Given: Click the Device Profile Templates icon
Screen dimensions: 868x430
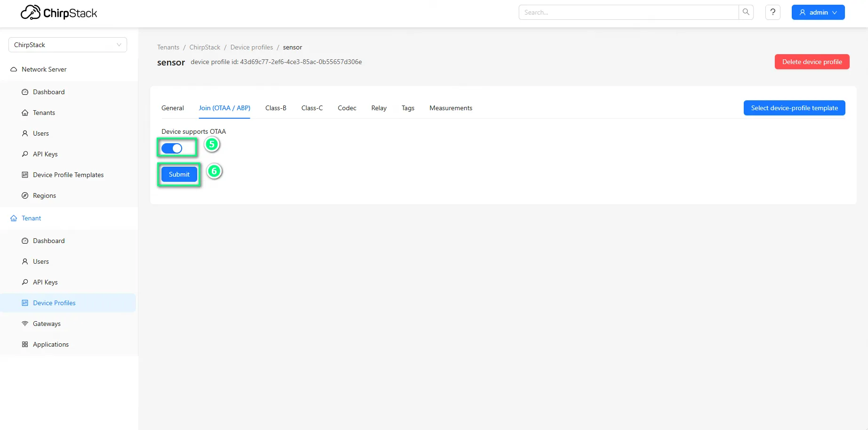Looking at the screenshot, I should pos(25,175).
